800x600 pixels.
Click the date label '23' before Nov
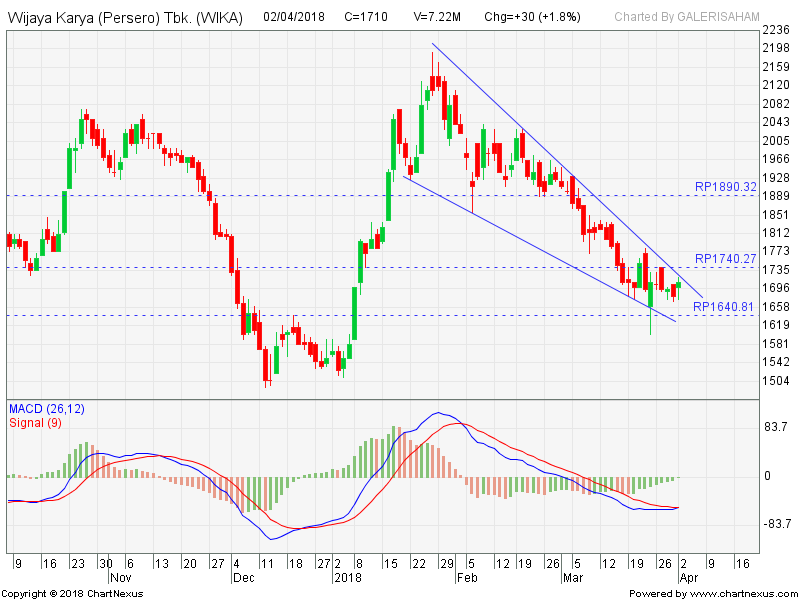(x=78, y=564)
